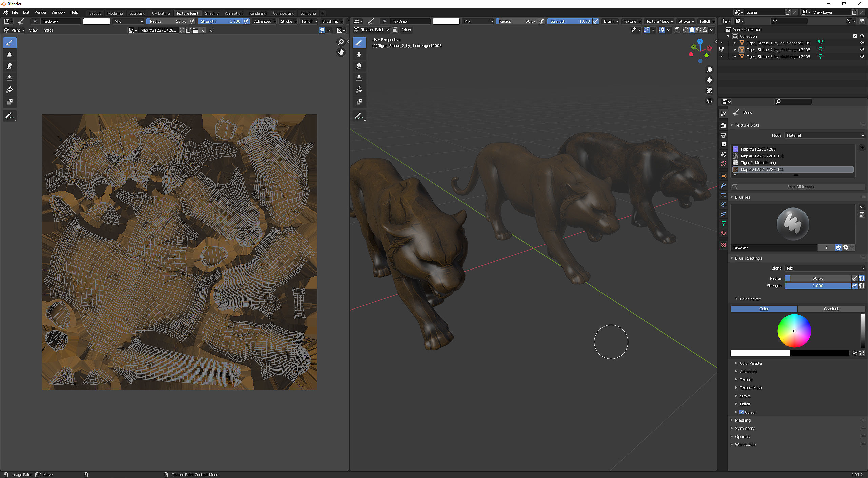Select the Clone tool in image editor
This screenshot has height=478, width=868.
9,78
